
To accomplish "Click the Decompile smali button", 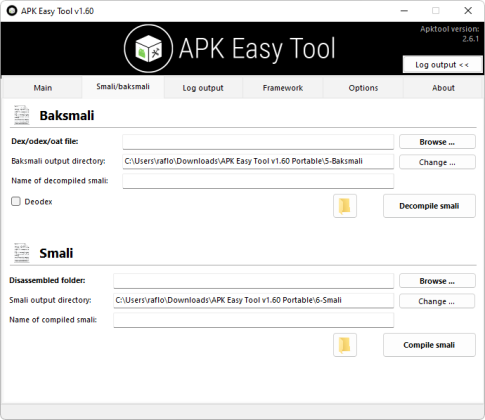I will point(429,206).
